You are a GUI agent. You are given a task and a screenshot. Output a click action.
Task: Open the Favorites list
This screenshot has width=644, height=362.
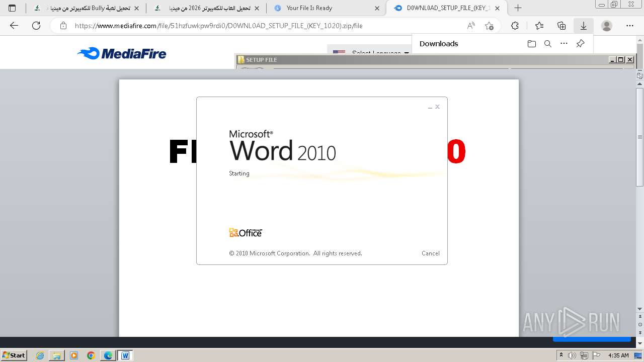539,26
